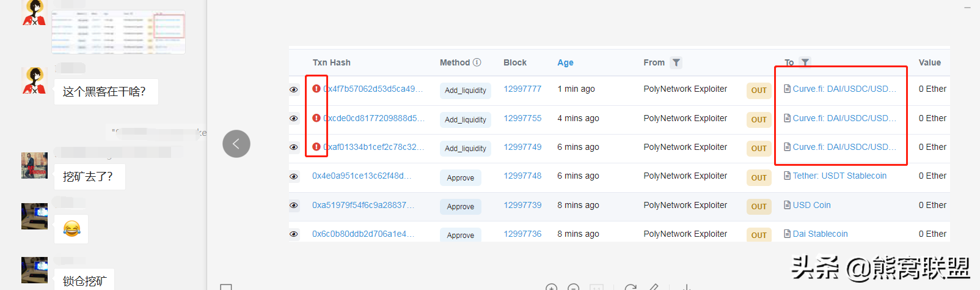
Task: Open block 12997736 link
Action: (x=522, y=234)
